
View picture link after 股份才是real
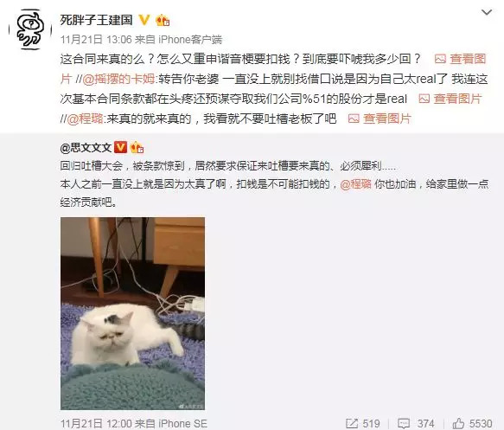point(450,99)
